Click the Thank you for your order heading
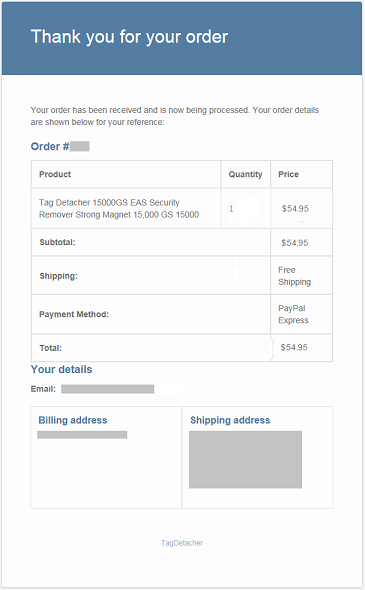The height and width of the screenshot is (590, 365). (x=129, y=37)
